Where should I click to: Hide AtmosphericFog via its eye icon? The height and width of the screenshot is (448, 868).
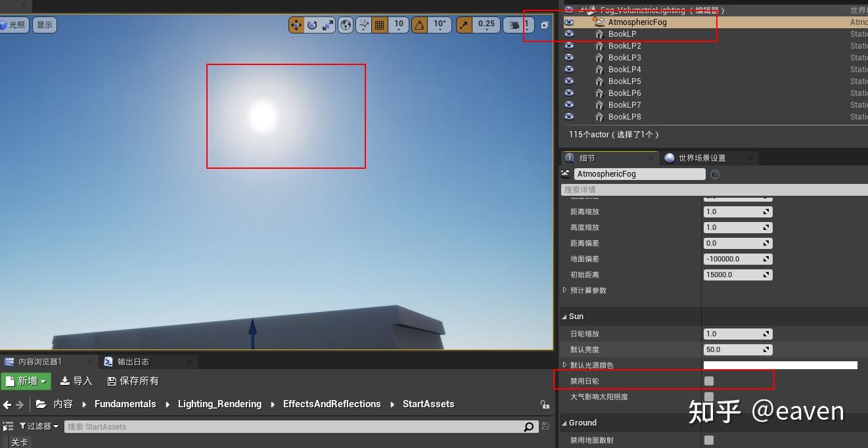pos(569,22)
